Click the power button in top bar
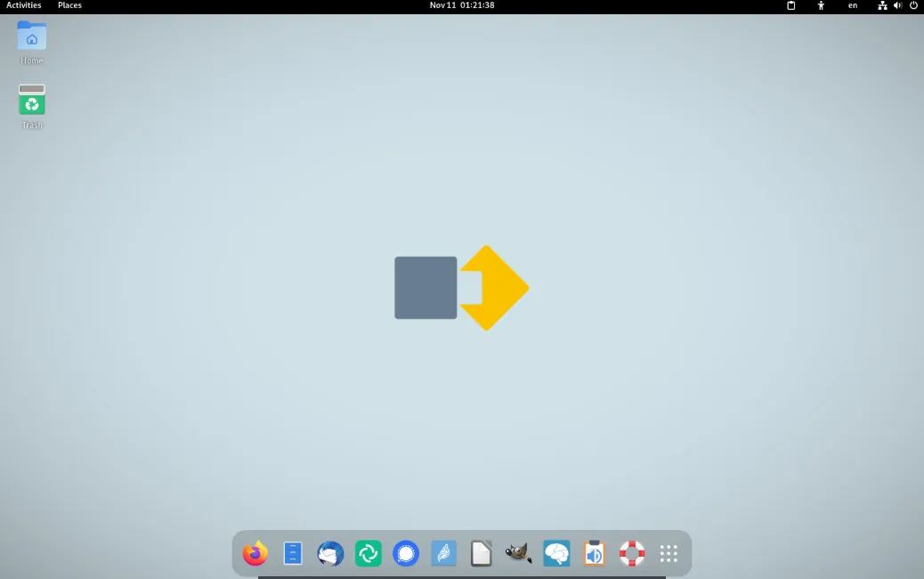The height and width of the screenshot is (579, 924). (x=913, y=5)
